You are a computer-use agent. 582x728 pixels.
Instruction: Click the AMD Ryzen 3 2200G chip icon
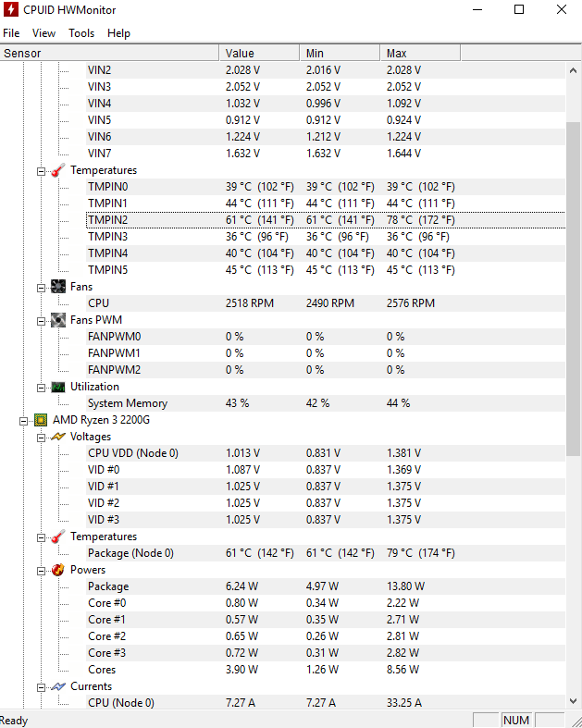[41, 420]
